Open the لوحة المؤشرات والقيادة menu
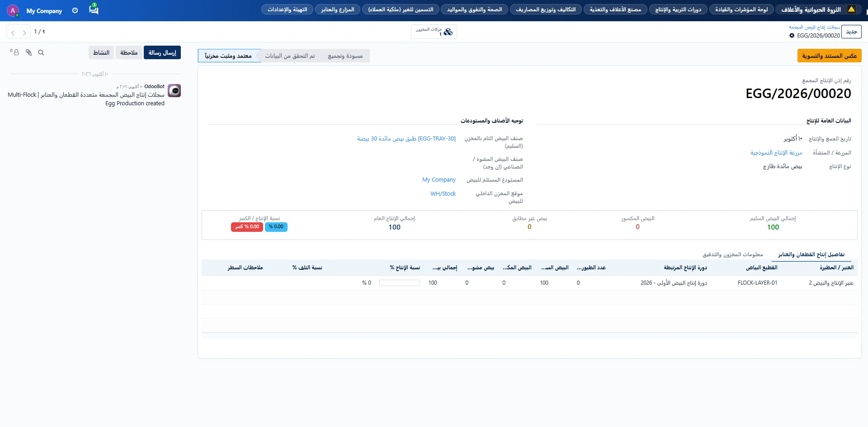This screenshot has height=427, width=868. click(x=741, y=9)
